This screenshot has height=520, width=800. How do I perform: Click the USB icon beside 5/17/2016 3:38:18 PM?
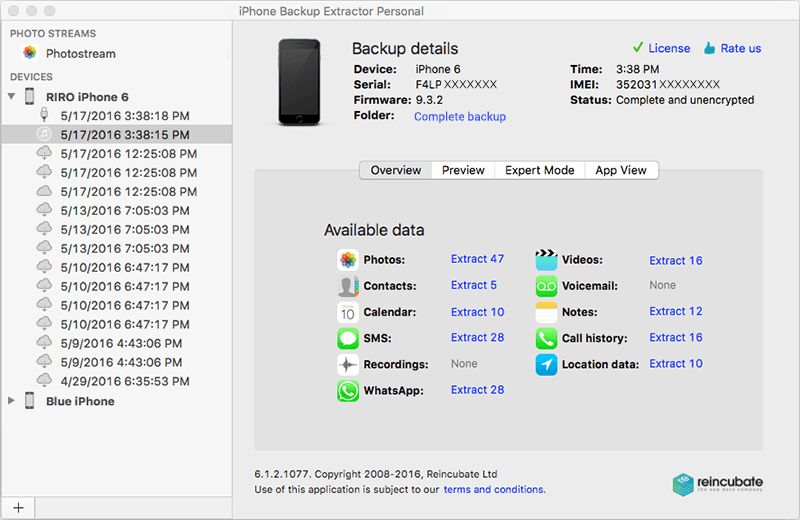point(44,115)
